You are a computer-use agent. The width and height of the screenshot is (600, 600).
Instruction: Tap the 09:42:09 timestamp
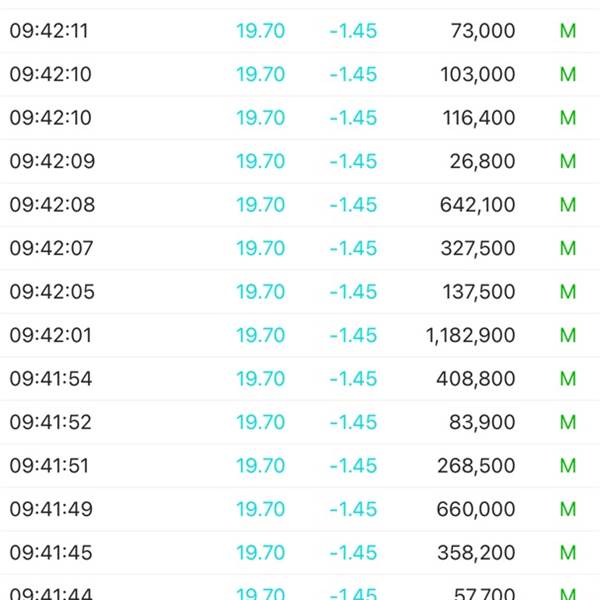coord(52,161)
